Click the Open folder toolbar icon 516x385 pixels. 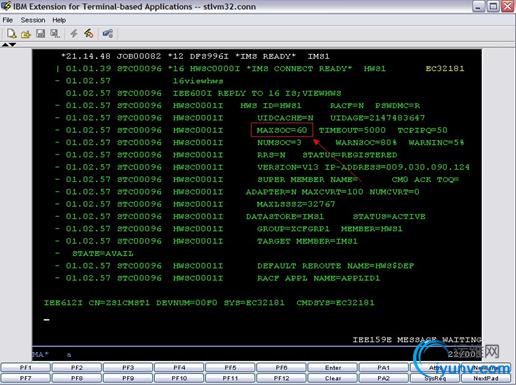tap(26, 34)
